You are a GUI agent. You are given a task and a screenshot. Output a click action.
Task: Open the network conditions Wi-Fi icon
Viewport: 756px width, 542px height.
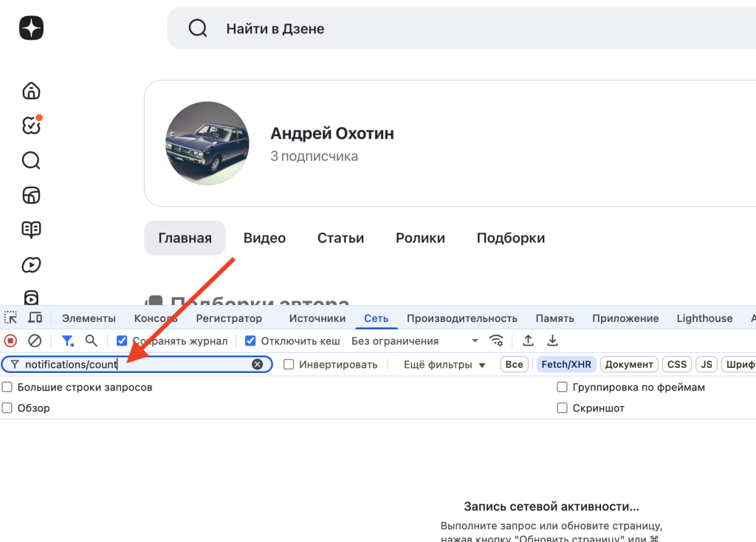pyautogui.click(x=497, y=341)
